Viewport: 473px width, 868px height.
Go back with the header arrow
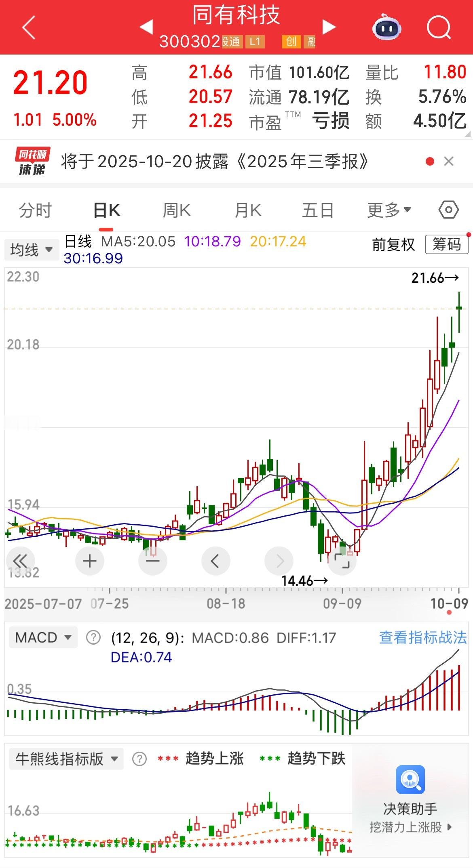coord(28,28)
